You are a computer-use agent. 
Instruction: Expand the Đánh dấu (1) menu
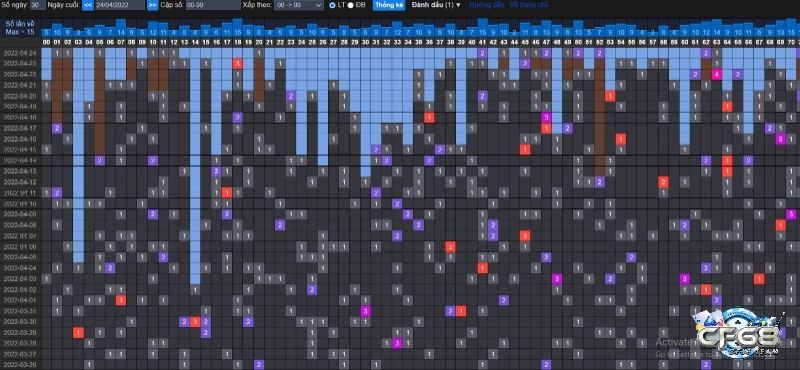(x=436, y=5)
